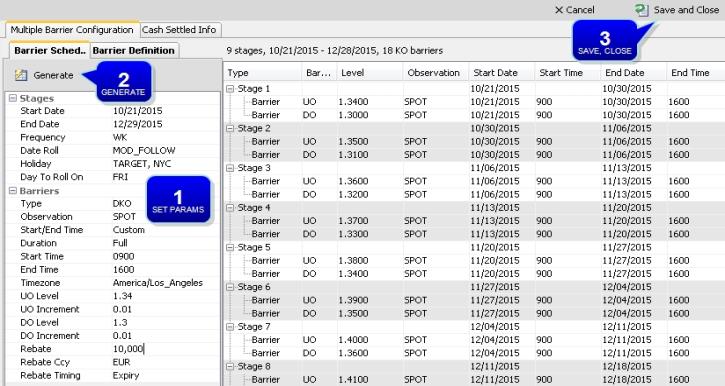The width and height of the screenshot is (725, 386).
Task: Select Stage 1 DO level 1.3000
Action: 353,115
